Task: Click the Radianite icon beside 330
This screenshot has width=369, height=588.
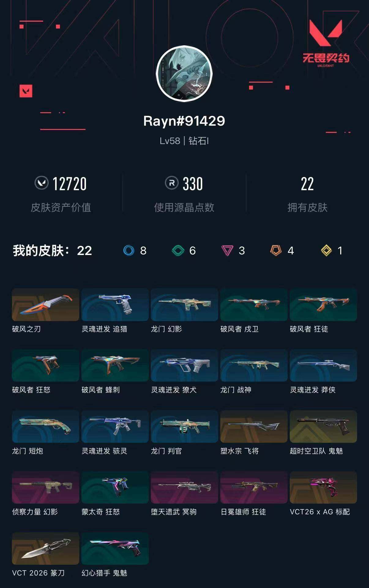Action: click(172, 183)
